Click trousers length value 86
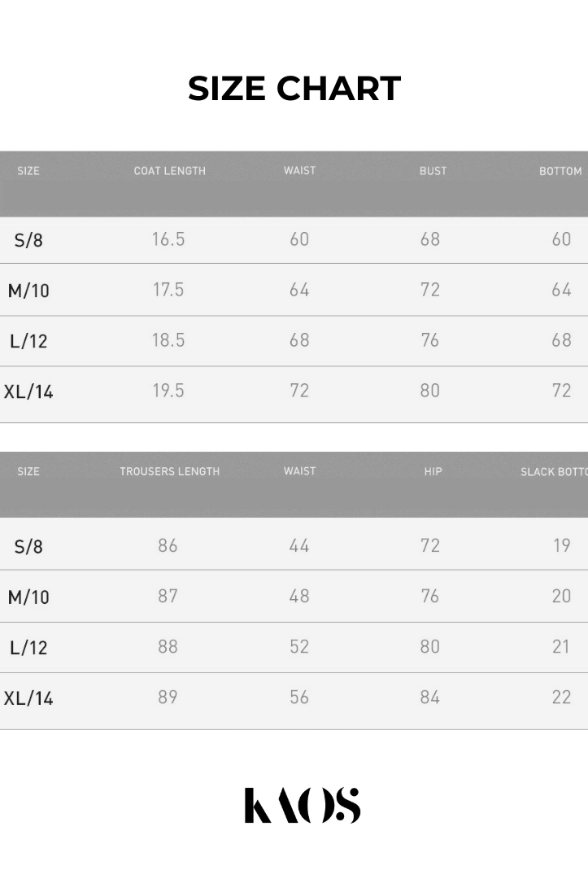 point(168,545)
